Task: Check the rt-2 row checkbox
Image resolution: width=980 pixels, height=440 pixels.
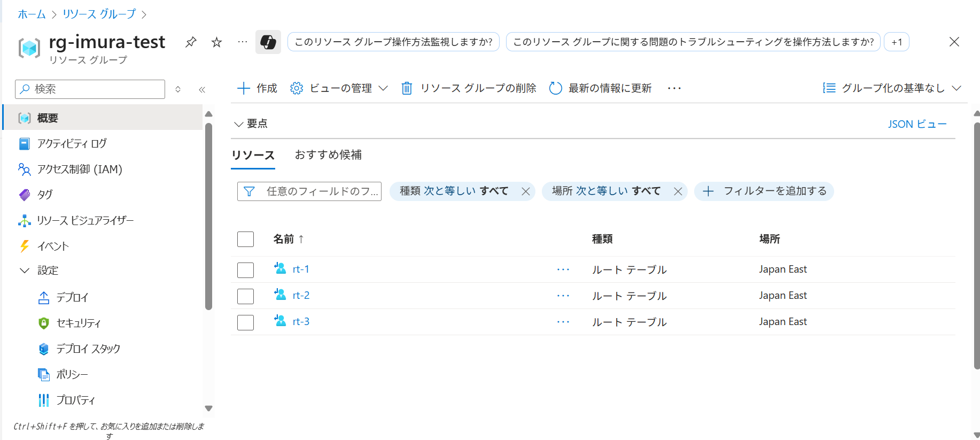Action: pos(245,296)
